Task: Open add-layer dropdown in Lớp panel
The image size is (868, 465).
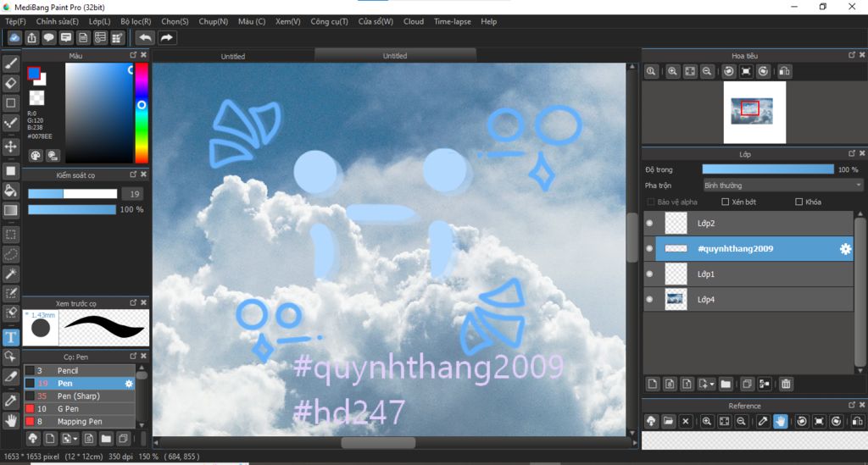Action: tap(706, 384)
